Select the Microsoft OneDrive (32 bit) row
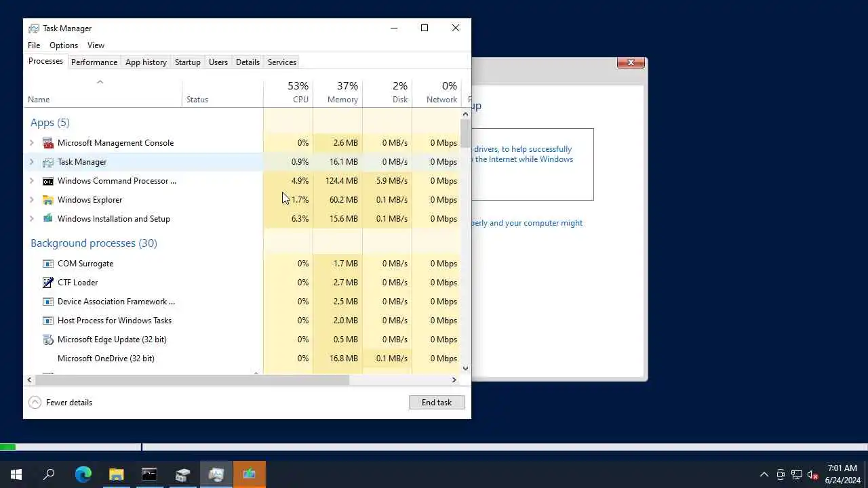The image size is (868, 488). tap(243, 359)
